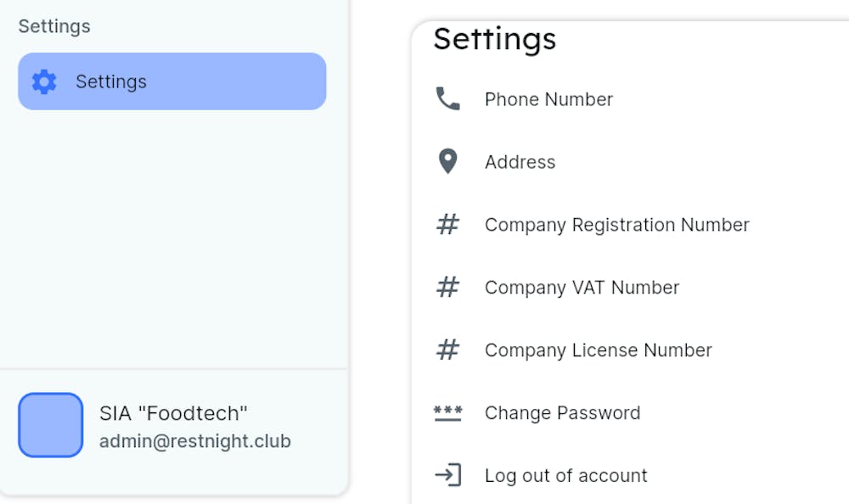849x504 pixels.
Task: Click the gear icon in sidebar
Action: pos(44,81)
